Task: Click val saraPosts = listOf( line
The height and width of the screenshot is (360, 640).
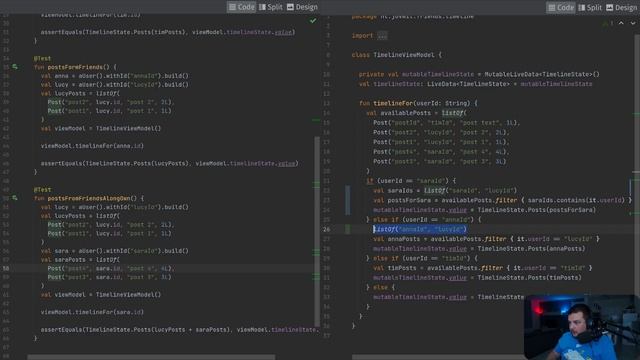Action: (x=80, y=260)
